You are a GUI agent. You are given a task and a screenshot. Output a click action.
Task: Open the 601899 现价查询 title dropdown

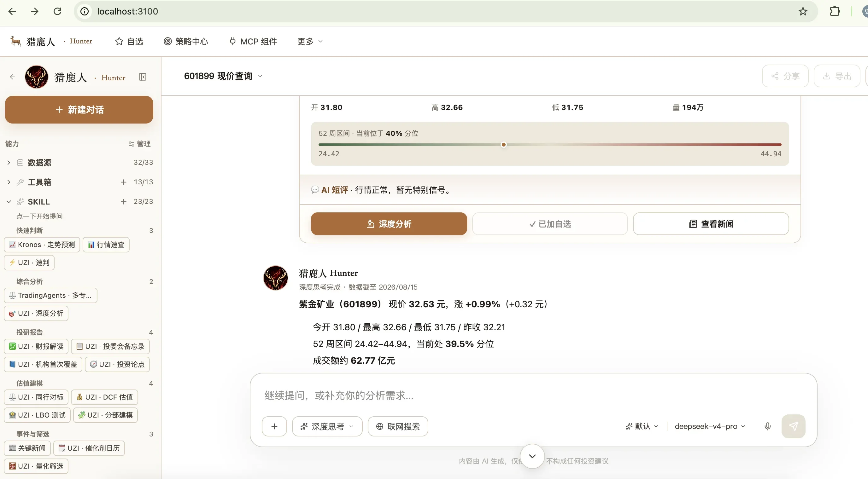223,76
